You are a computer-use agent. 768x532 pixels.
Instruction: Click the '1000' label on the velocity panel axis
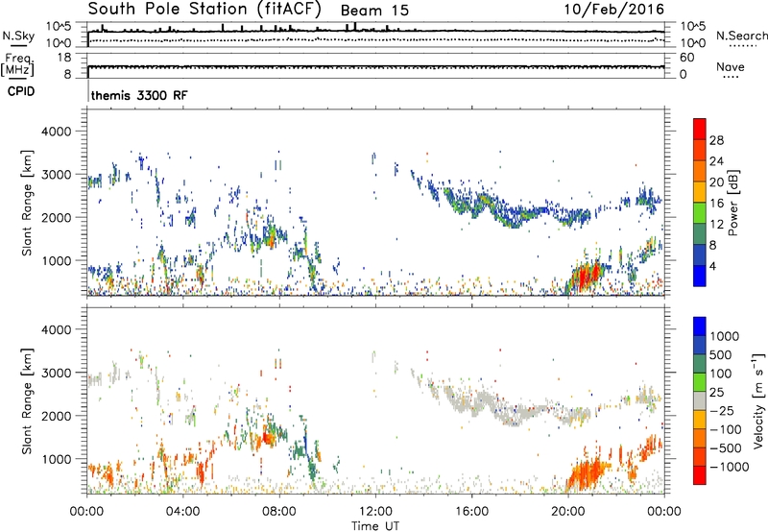tap(56, 459)
